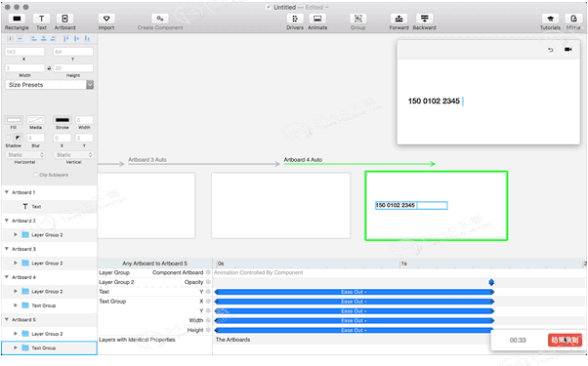Open the Animate panel
This screenshot has width=588, height=366.
pyautogui.click(x=317, y=19)
